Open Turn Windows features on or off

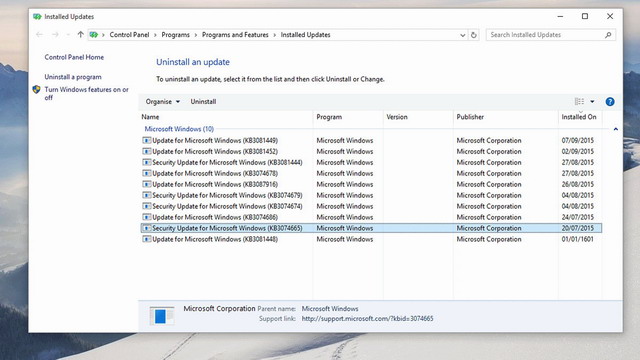87,93
